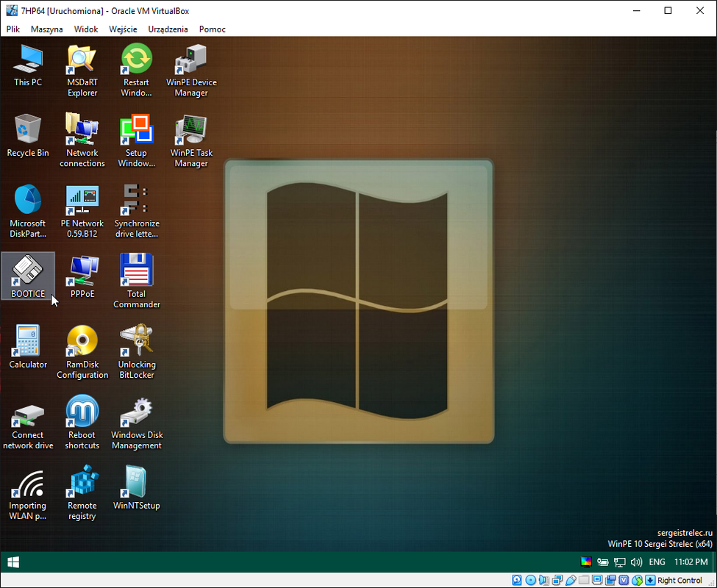Image resolution: width=717 pixels, height=588 pixels.
Task: Open the Urządzenia menu
Action: (168, 29)
